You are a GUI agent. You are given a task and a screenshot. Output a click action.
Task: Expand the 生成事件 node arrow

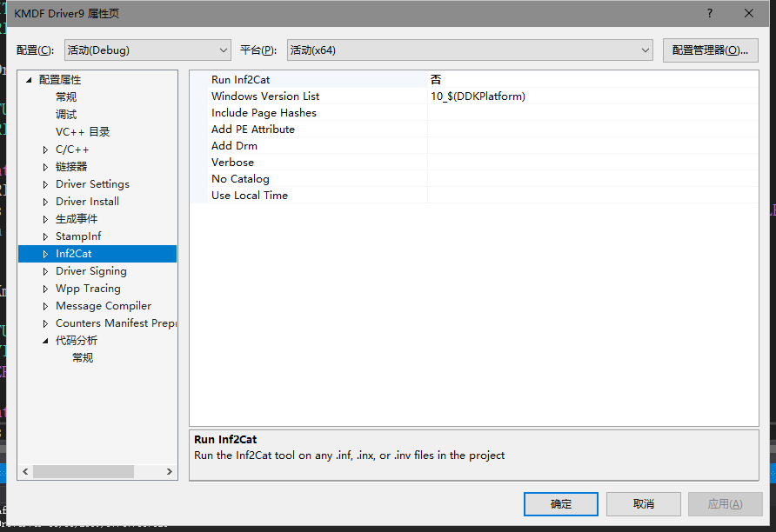pos(45,219)
